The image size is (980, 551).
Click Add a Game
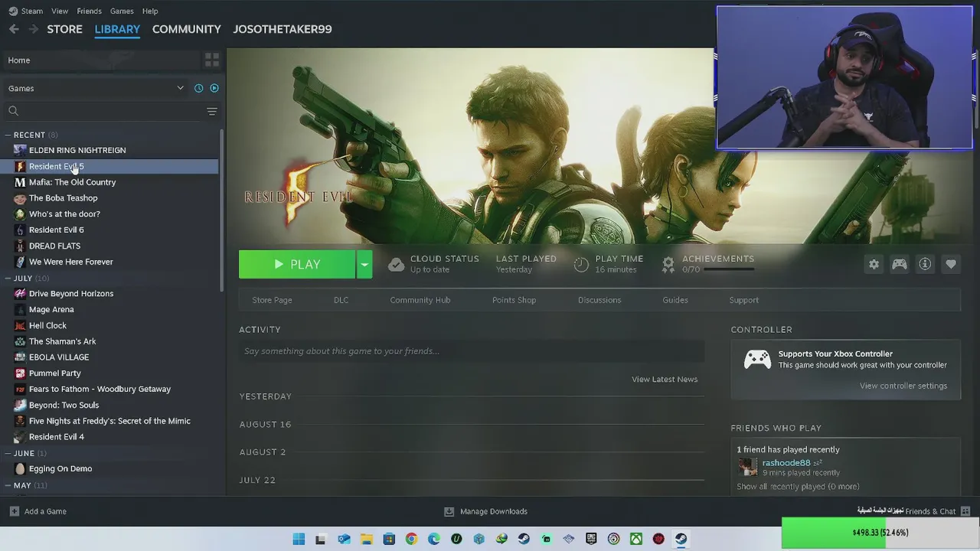38,511
